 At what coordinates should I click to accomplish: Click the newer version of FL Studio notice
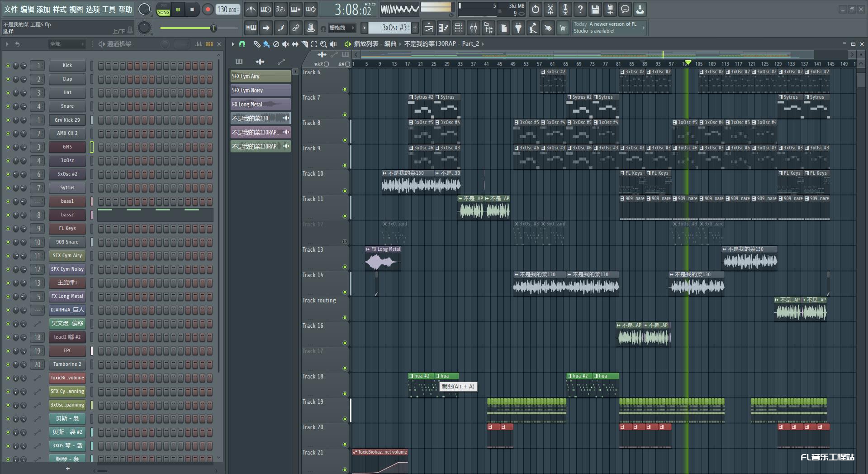[x=609, y=28]
